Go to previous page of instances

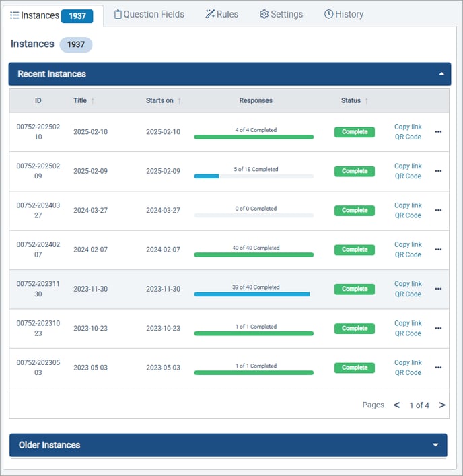tap(396, 405)
